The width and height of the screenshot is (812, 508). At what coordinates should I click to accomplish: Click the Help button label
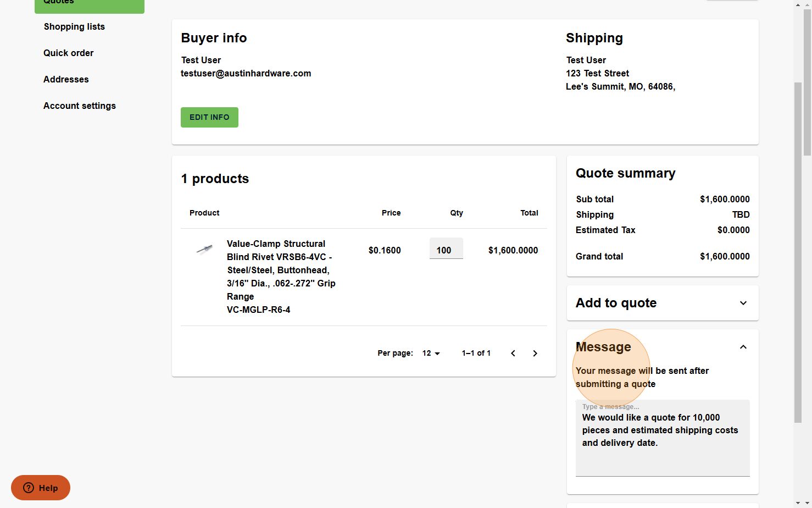pos(48,488)
